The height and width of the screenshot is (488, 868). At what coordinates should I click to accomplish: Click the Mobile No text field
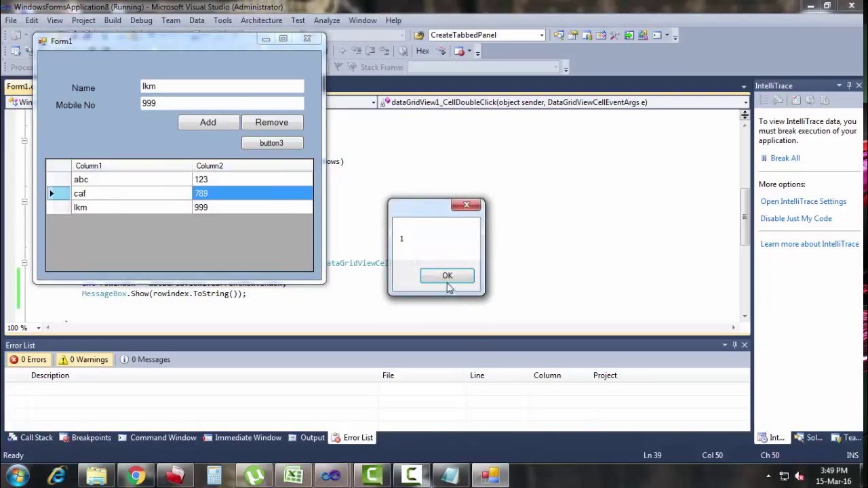coord(222,103)
